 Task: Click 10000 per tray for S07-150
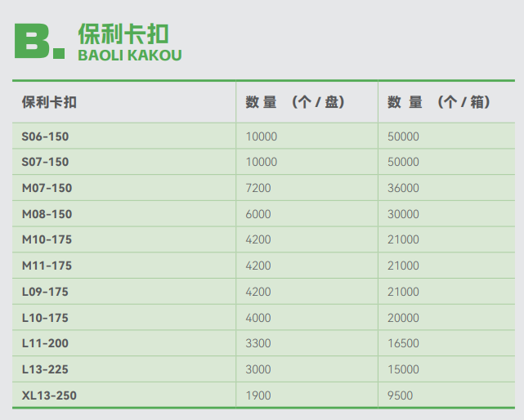262,162
